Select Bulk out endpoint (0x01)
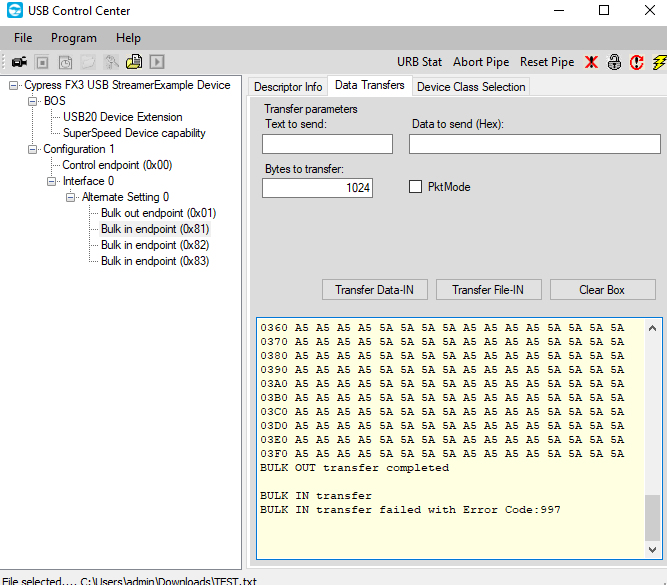This screenshot has width=667, height=585. tap(159, 213)
